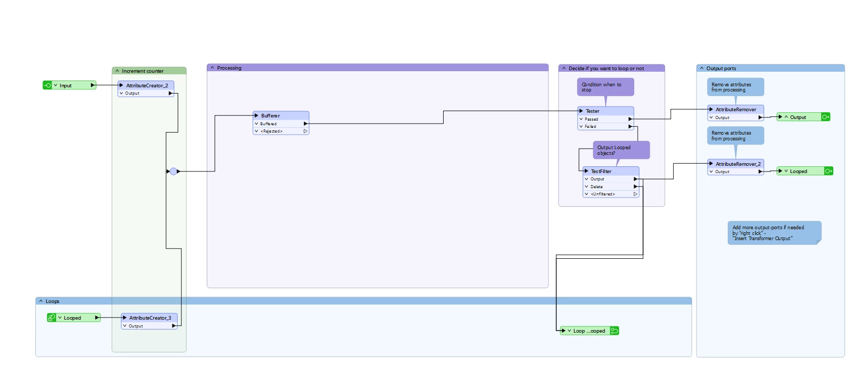Select the Condition when to stop annotation

(605, 87)
